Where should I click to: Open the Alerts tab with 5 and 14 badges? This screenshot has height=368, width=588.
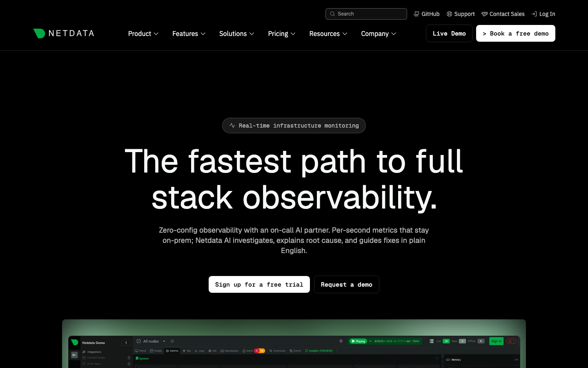pyautogui.click(x=254, y=351)
